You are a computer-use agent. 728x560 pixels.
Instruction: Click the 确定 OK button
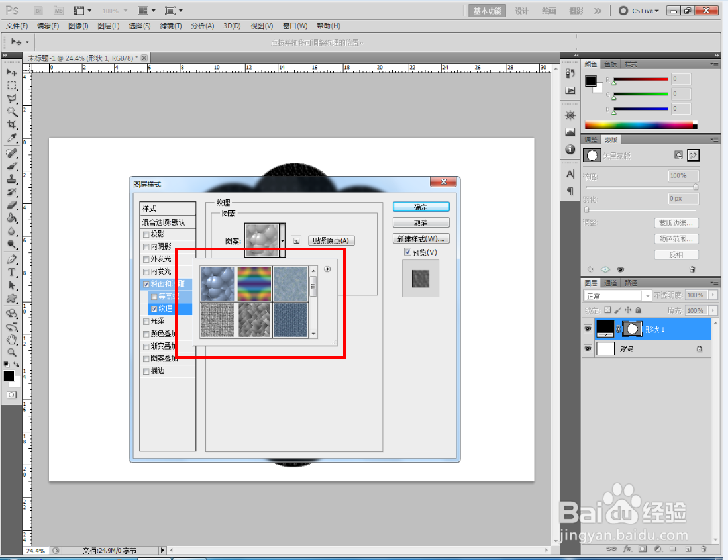(x=421, y=207)
